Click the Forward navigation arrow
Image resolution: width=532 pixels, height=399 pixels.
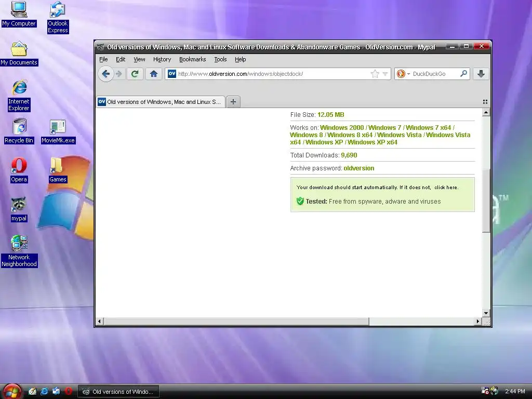(119, 74)
